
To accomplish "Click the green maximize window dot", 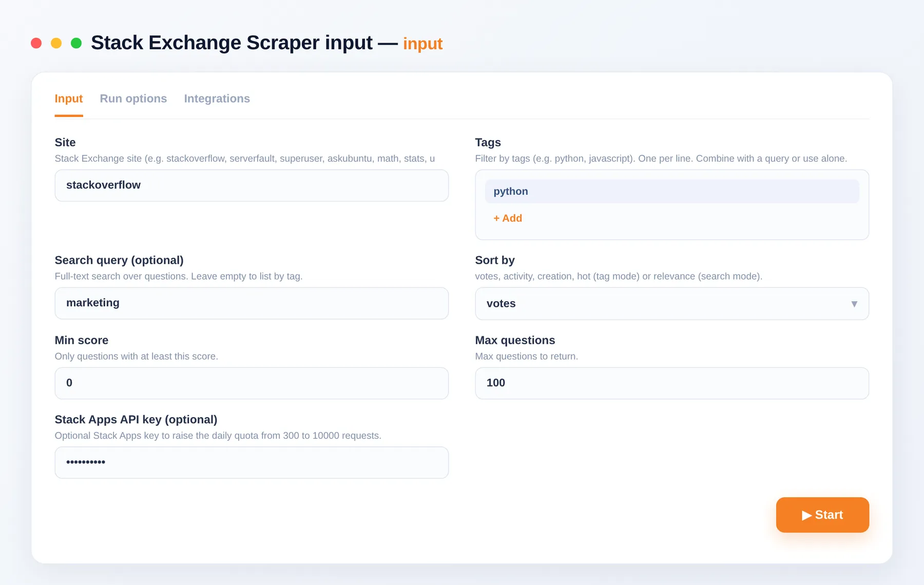I will tap(76, 43).
